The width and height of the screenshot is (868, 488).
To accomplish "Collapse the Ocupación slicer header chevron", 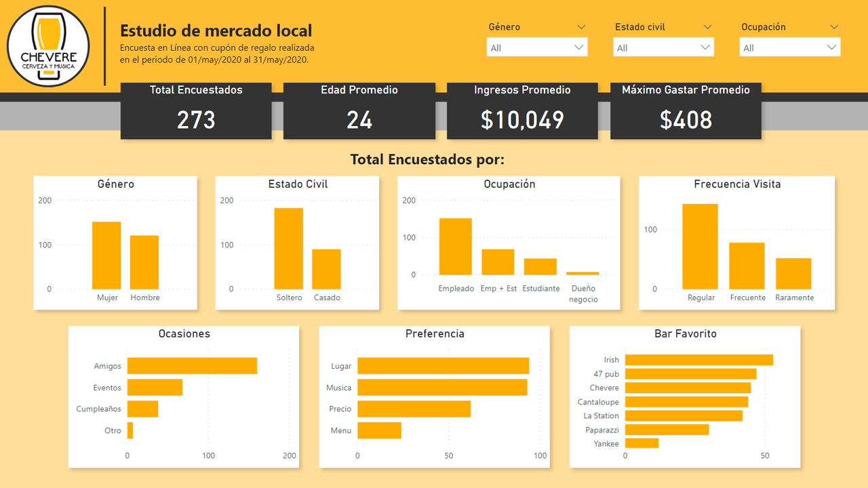I will 835,27.
